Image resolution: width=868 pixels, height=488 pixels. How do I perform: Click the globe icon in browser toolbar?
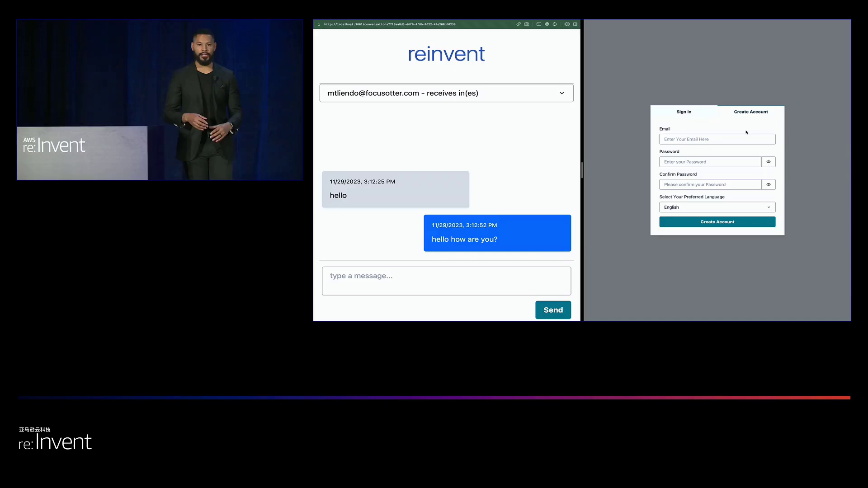547,24
